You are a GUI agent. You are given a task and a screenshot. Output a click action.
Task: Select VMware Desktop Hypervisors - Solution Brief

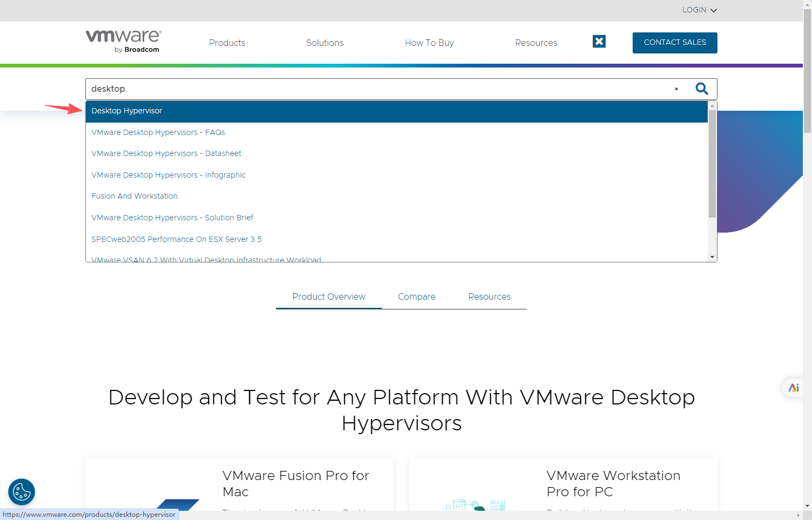pos(397,218)
